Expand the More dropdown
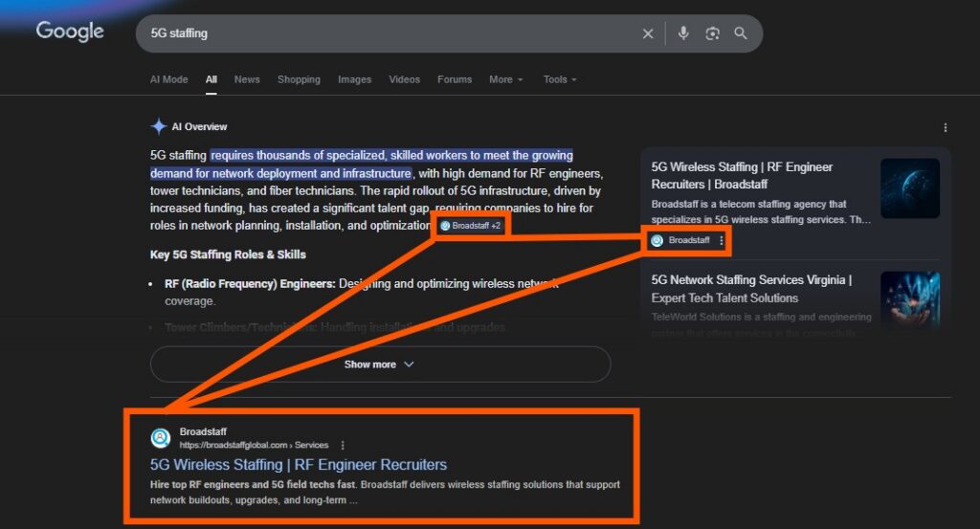980x529 pixels. point(505,79)
